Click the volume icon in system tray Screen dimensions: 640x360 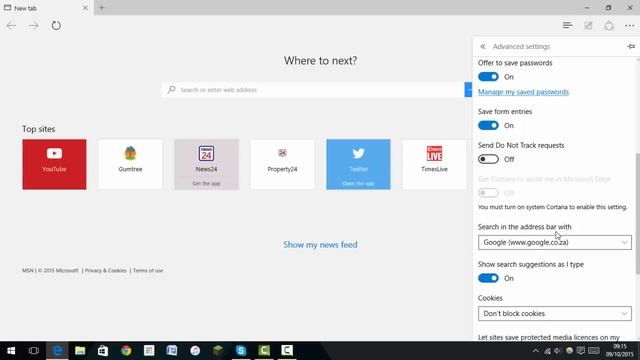pyautogui.click(x=558, y=351)
